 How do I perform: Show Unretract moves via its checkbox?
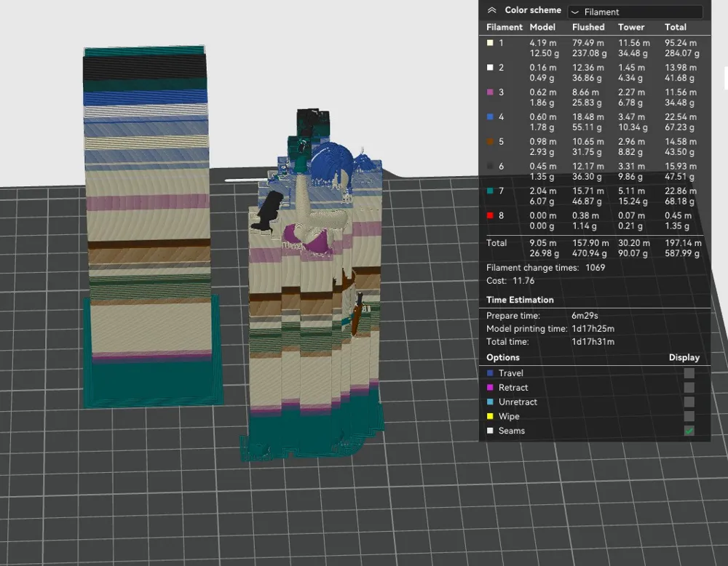click(x=689, y=402)
